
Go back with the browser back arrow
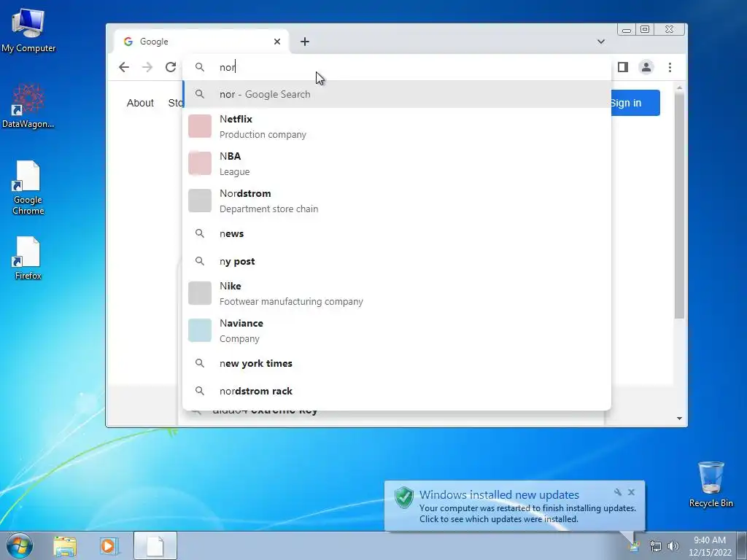124,67
